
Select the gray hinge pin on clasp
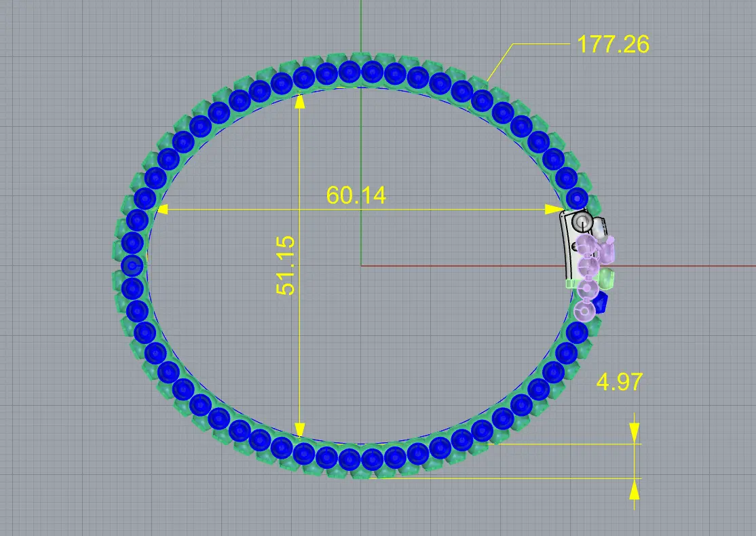coord(582,221)
